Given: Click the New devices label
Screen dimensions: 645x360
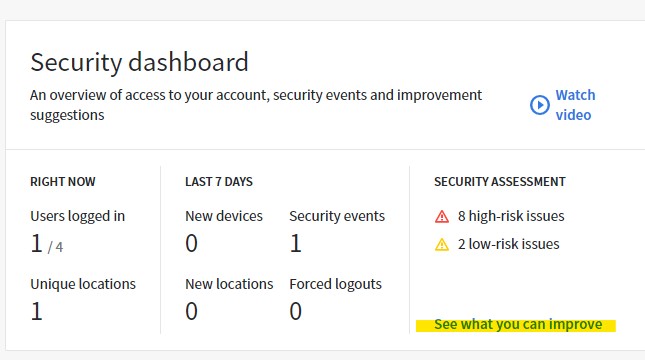Looking at the screenshot, I should [x=224, y=216].
